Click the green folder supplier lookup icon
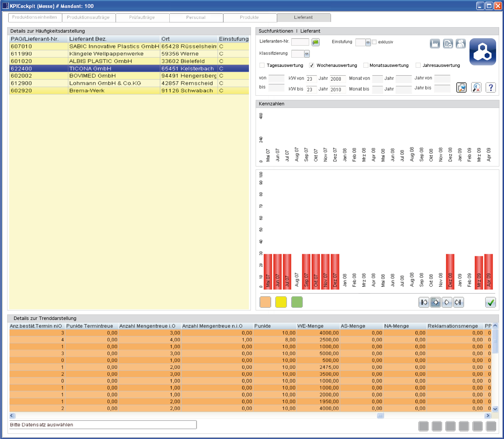Screen dimensions: 504x439 point(315,42)
